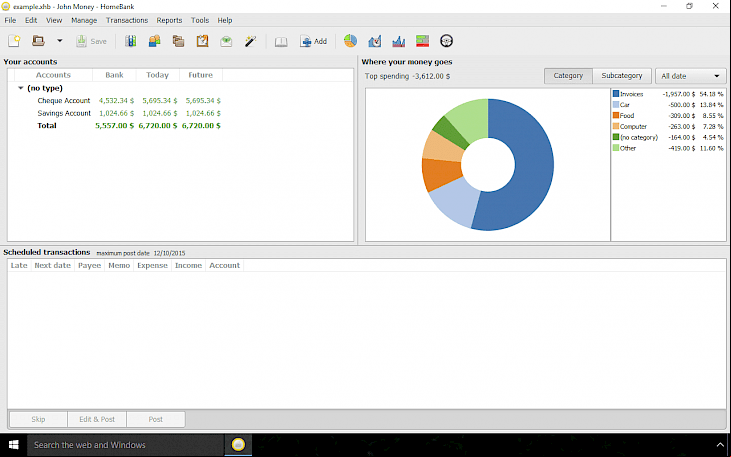This screenshot has height=457, width=731.
Task: Click the Late column header
Action: tap(19, 265)
